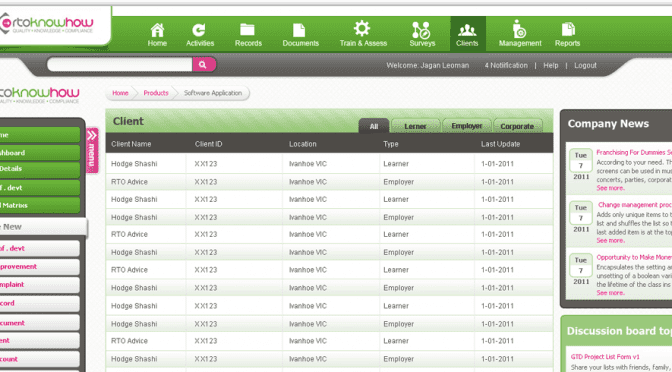Click the white Account sidebar button
The image size is (672, 372).
(39, 359)
